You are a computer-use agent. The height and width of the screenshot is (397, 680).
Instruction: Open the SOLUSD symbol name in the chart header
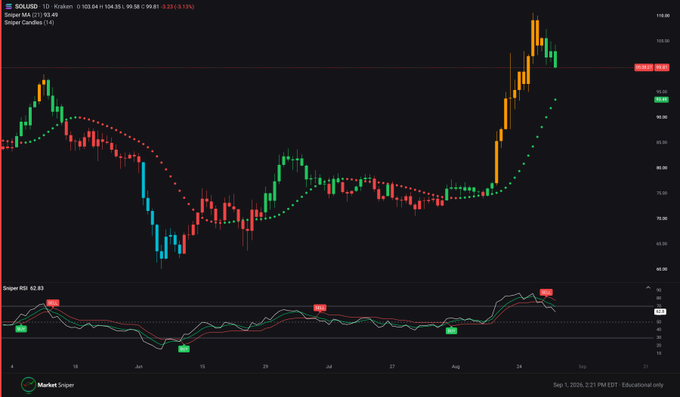[26, 7]
